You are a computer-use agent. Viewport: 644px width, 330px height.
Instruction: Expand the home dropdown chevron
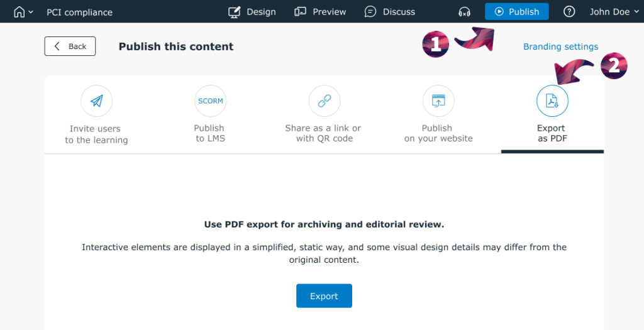[x=31, y=13]
